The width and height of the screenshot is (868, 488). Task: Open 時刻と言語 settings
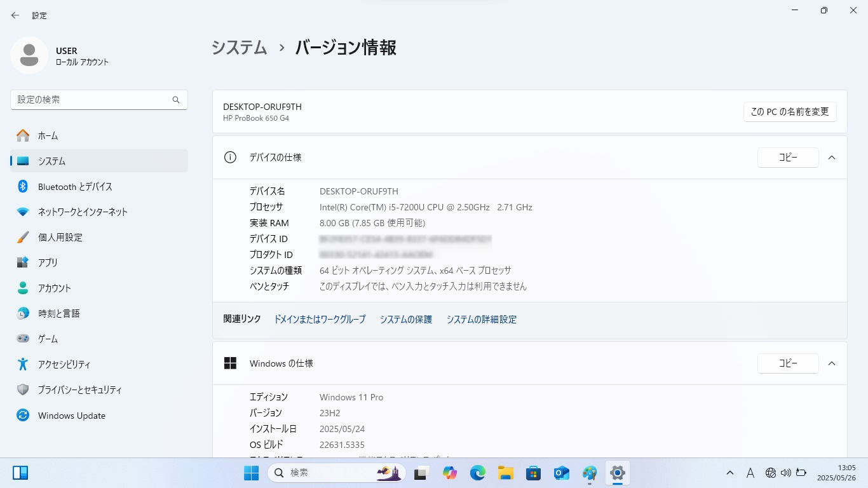[x=99, y=313]
